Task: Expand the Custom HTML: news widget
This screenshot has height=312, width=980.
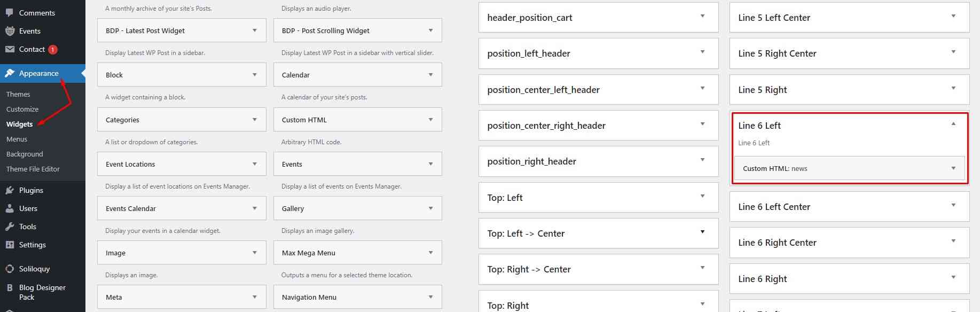Action: [953, 168]
